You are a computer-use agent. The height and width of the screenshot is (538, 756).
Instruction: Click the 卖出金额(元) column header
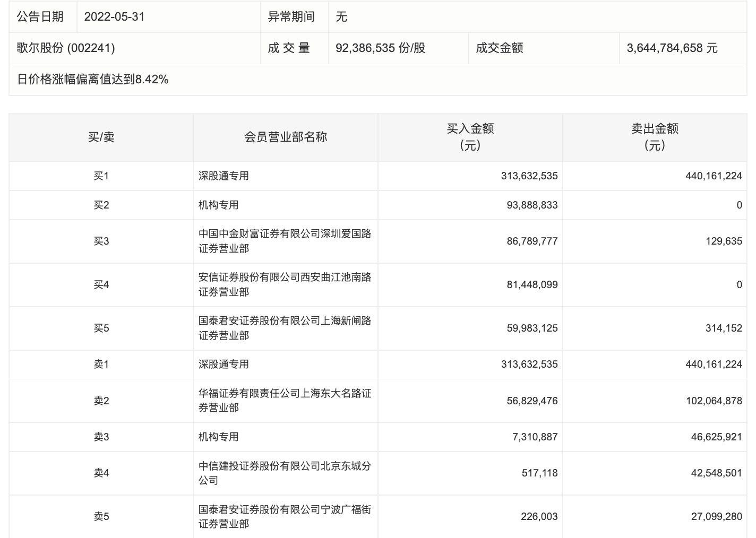coord(655,137)
